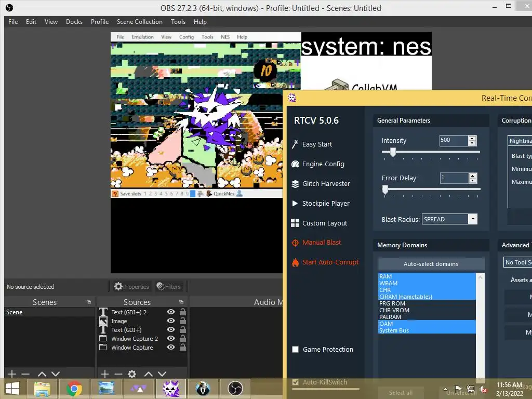
Task: Open Custom Layout in RTCV
Action: (319, 223)
